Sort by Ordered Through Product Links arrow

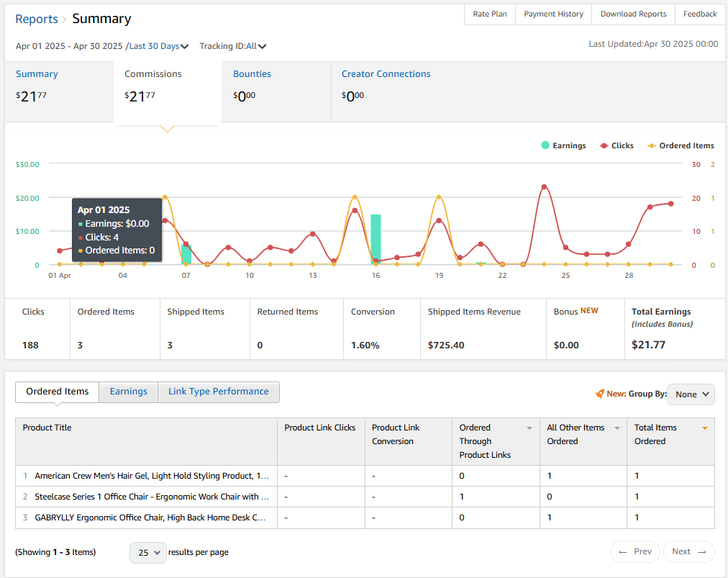(x=529, y=428)
